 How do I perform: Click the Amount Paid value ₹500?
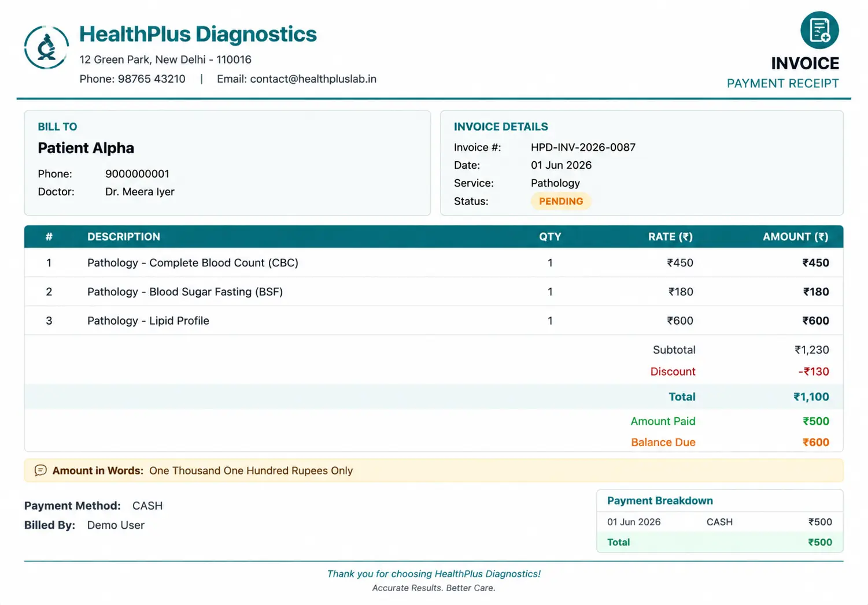[816, 421]
